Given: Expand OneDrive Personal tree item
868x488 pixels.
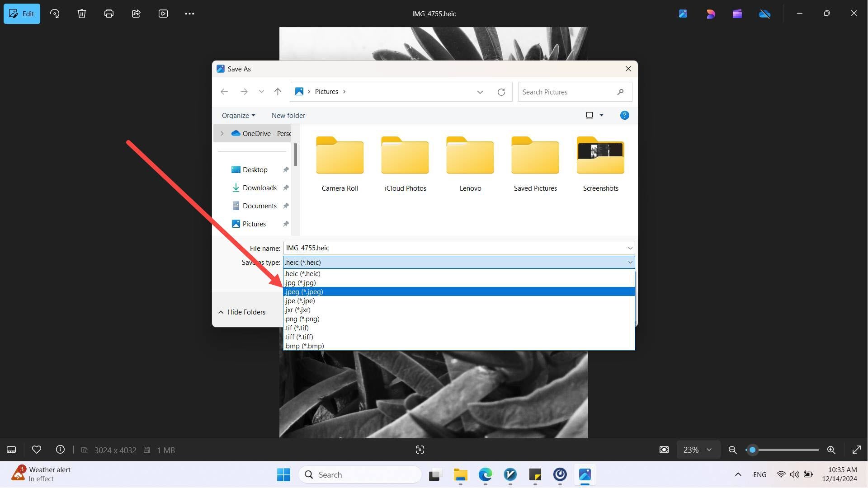Looking at the screenshot, I should 222,132.
